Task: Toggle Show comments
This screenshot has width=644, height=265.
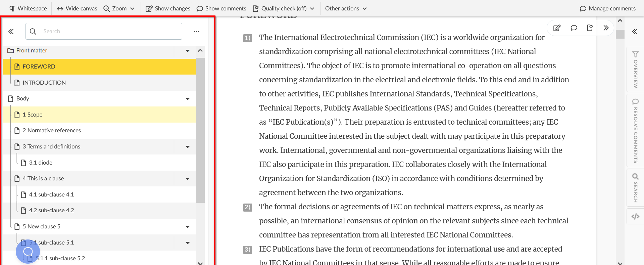Action: click(221, 8)
